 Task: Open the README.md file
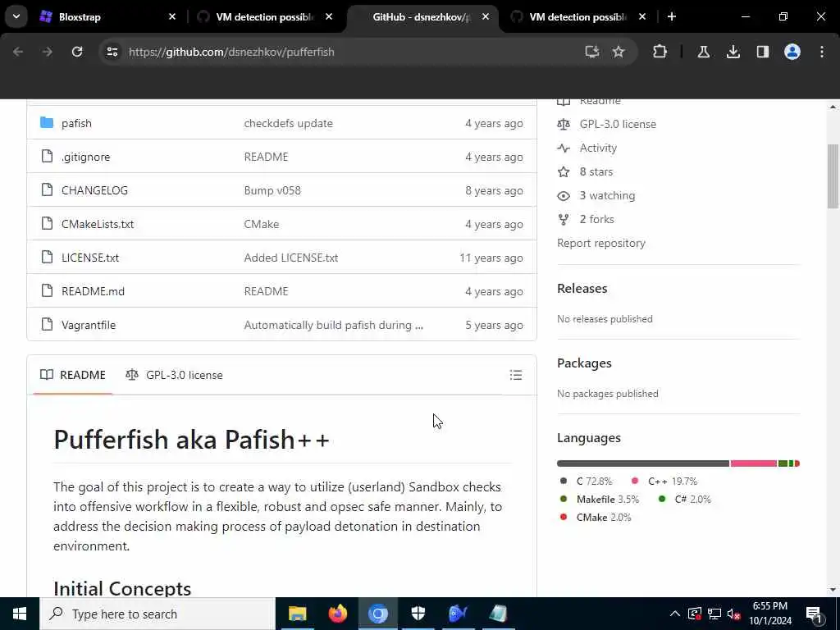point(94,291)
